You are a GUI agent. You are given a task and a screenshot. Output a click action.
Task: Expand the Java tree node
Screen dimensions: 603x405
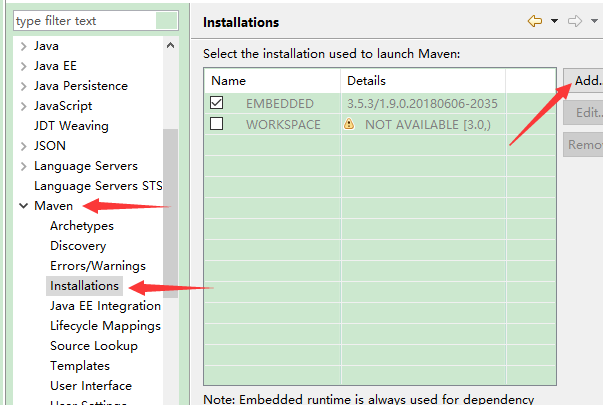click(23, 46)
